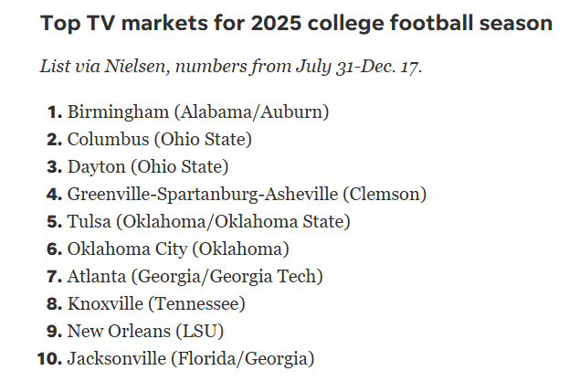Click the Greenville-Spartanburg-Asheville (Clemson) entry

coord(247,195)
